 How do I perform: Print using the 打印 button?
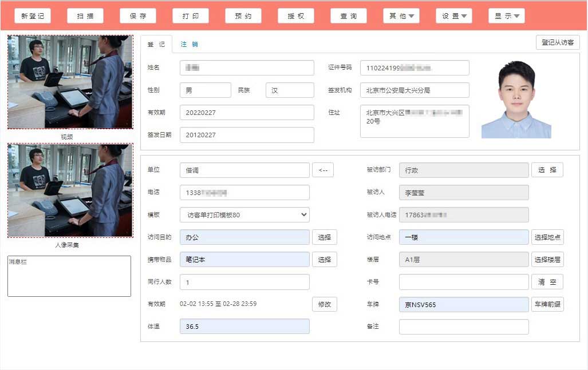(x=191, y=16)
